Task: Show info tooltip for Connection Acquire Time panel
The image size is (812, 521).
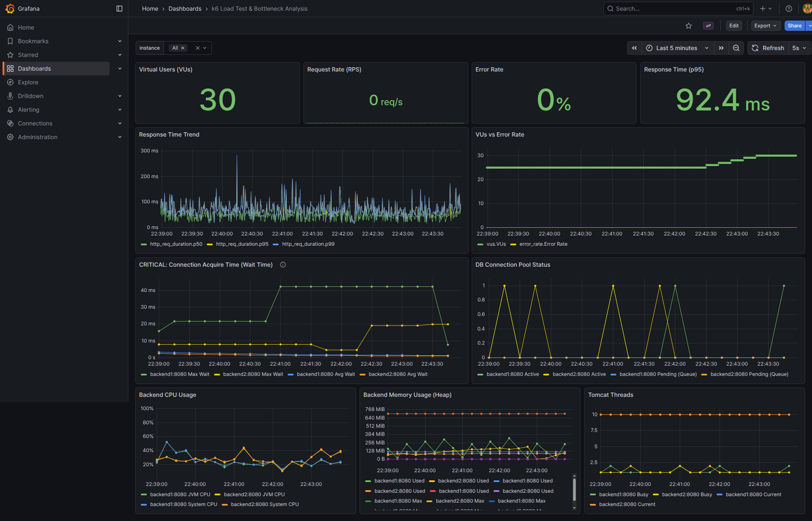Action: pos(283,265)
